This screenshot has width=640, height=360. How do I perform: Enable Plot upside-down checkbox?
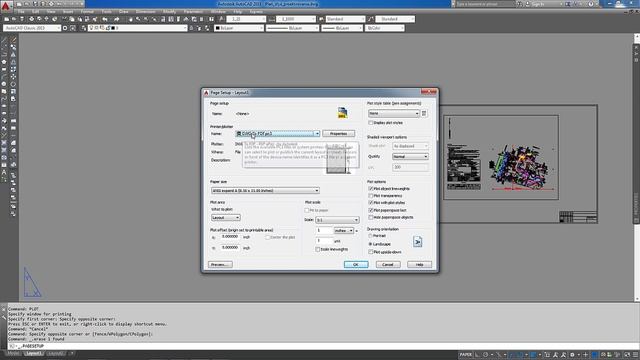pos(371,252)
